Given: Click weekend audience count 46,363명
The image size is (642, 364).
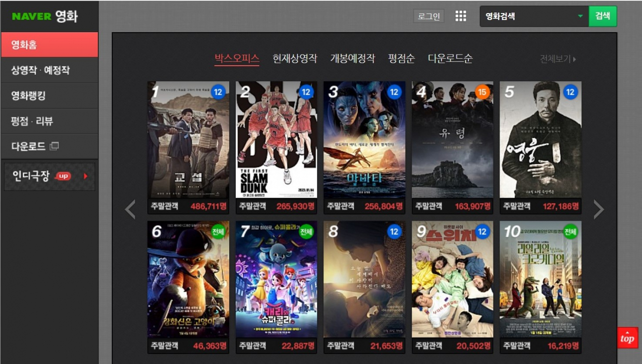Looking at the screenshot, I should tap(210, 345).
